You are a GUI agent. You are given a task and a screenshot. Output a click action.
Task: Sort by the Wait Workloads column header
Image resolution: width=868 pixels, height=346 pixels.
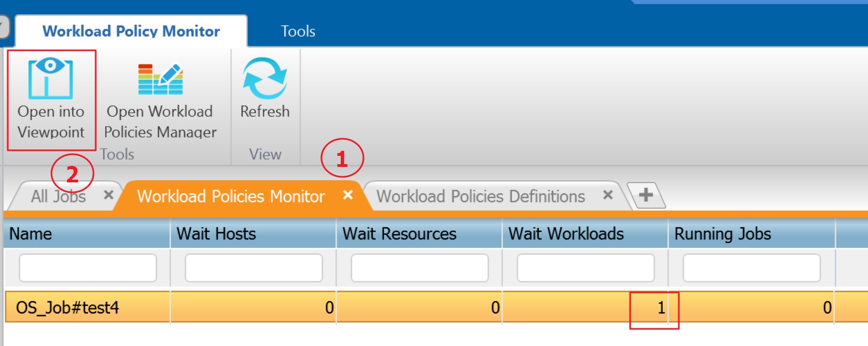(565, 234)
